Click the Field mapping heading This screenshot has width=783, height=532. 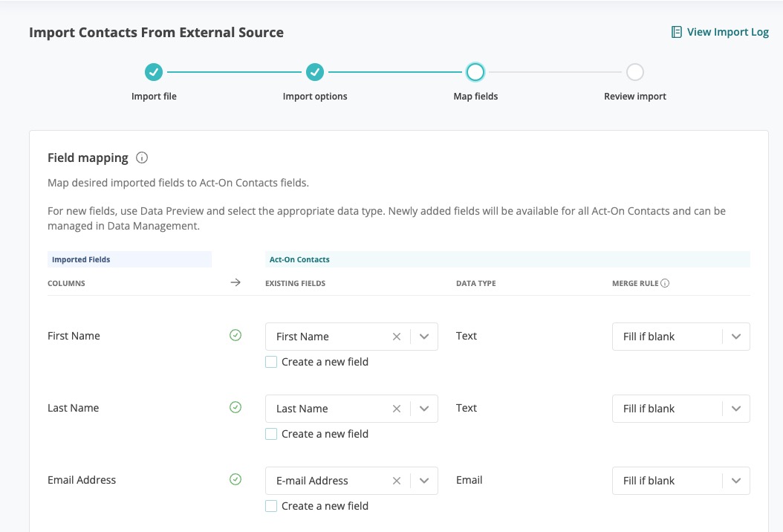pyautogui.click(x=88, y=158)
